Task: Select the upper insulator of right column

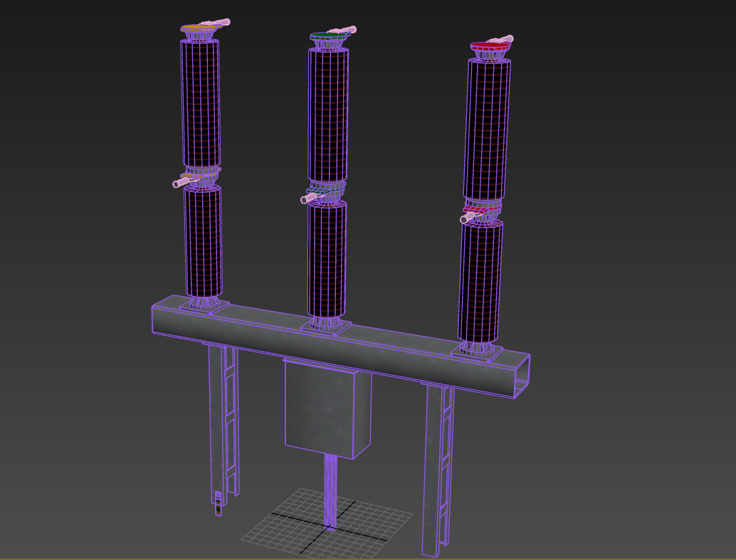Action: click(488, 128)
